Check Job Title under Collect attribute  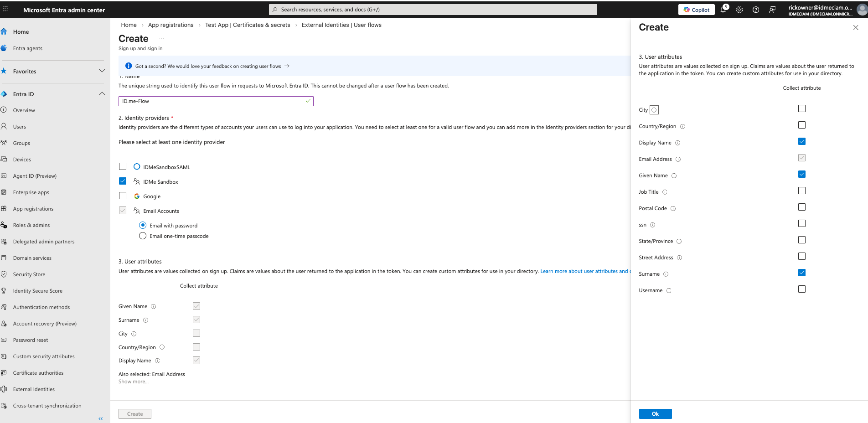801,191
